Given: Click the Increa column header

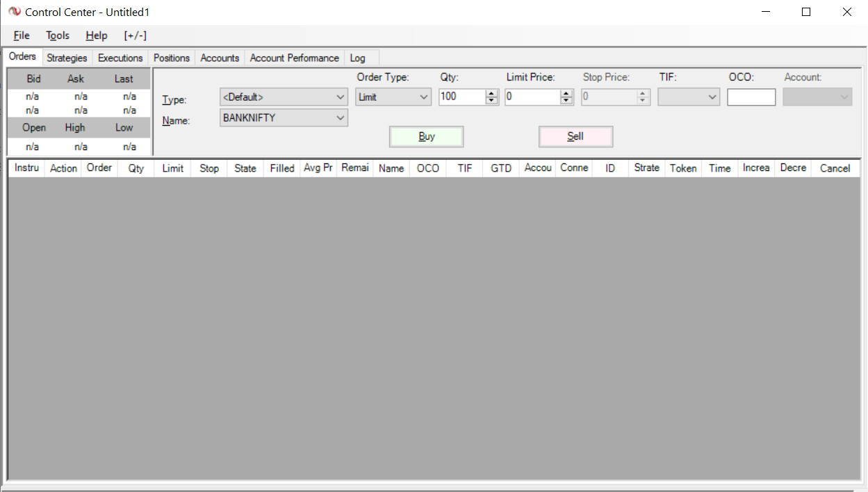Looking at the screenshot, I should coord(756,168).
